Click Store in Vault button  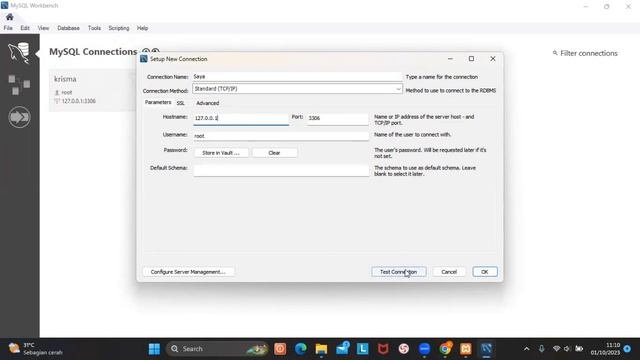(221, 153)
